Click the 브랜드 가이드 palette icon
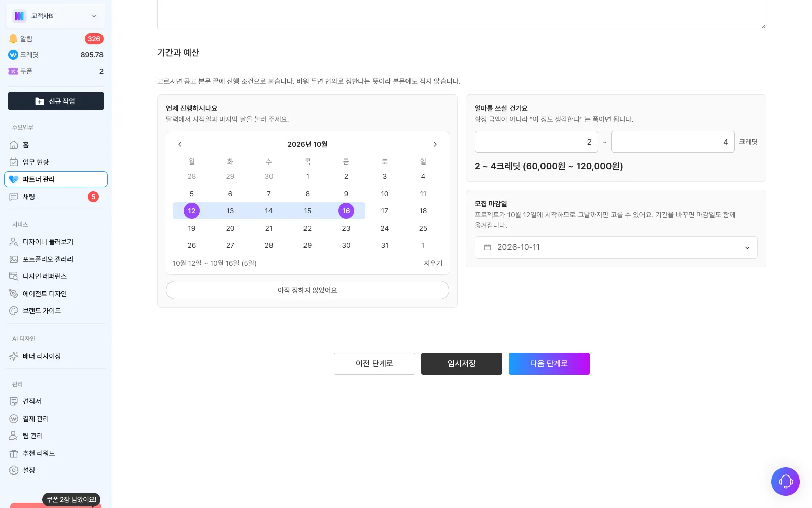The image size is (812, 508). tap(14, 311)
